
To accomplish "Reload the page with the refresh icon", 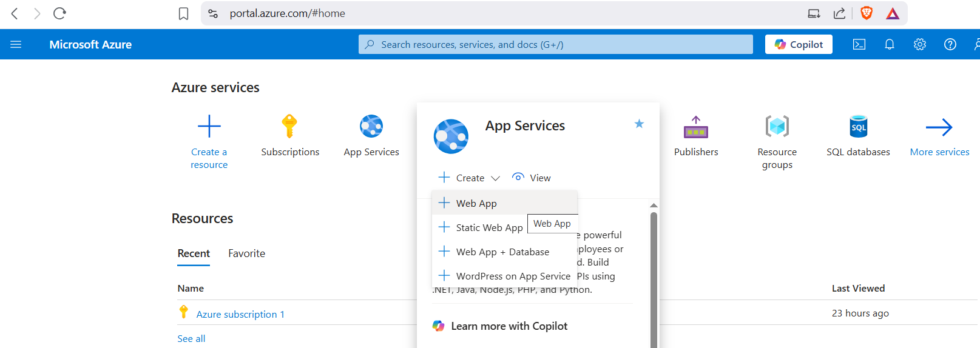I will [59, 13].
